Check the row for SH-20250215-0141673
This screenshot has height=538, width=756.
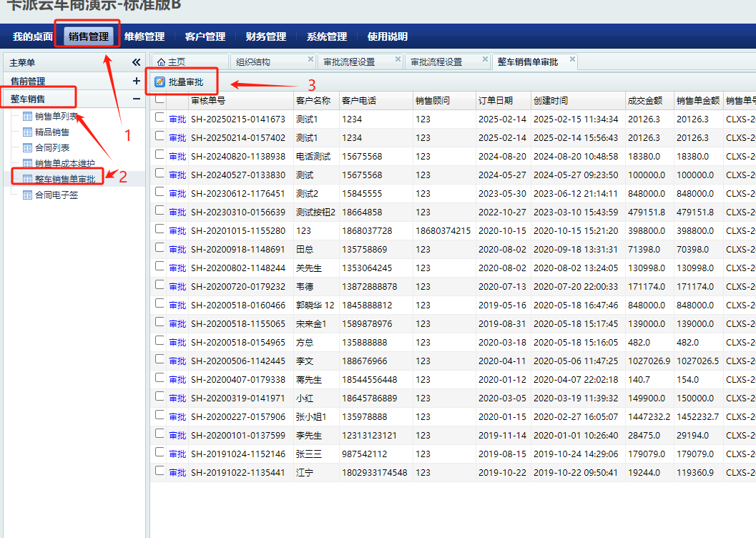coord(159,119)
